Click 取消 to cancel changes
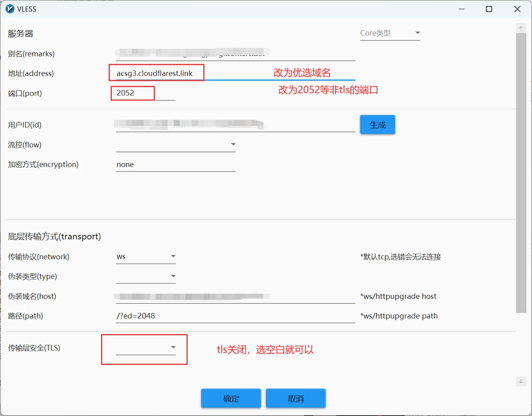Viewport: 532px width, 416px height. point(296,398)
